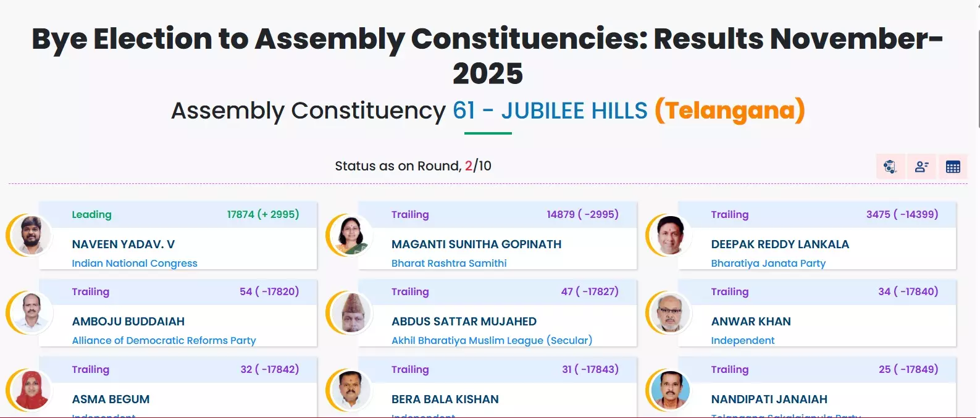Click Nandipati Janaiah's candidate photo

[670, 390]
